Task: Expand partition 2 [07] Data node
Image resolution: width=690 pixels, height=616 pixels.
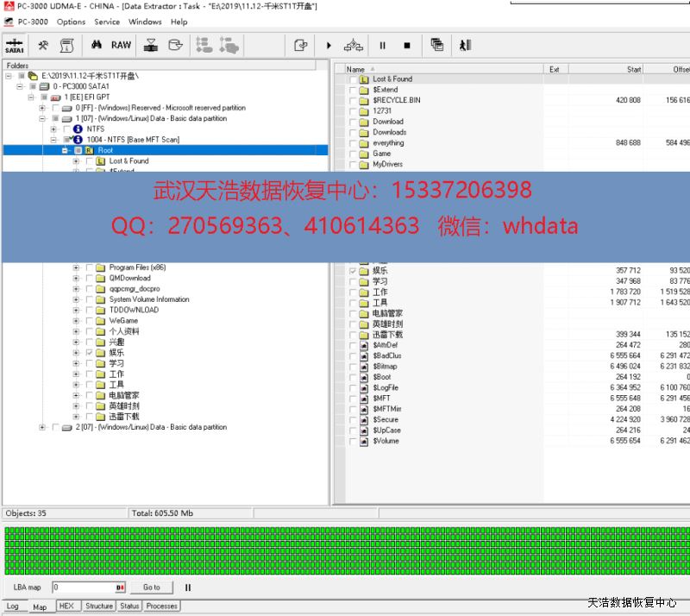Action: point(42,427)
